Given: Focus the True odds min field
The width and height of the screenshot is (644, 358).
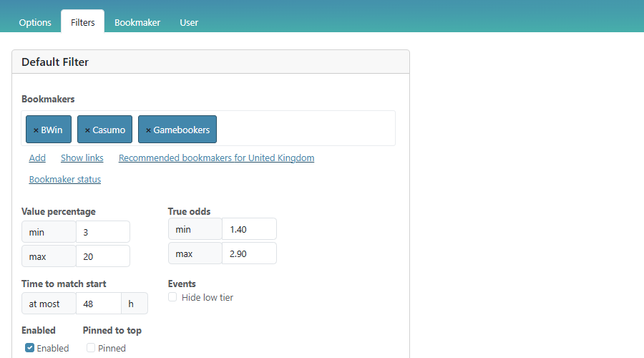Looking at the screenshot, I should point(249,229).
